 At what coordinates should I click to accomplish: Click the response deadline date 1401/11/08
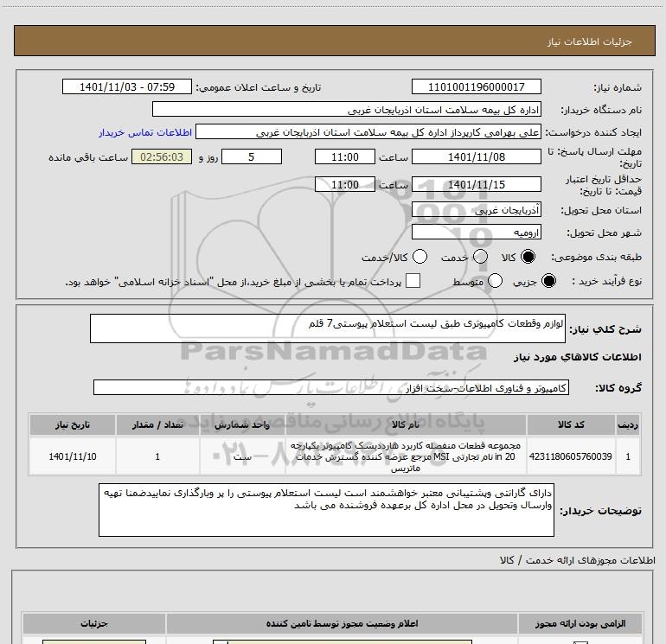(x=476, y=157)
